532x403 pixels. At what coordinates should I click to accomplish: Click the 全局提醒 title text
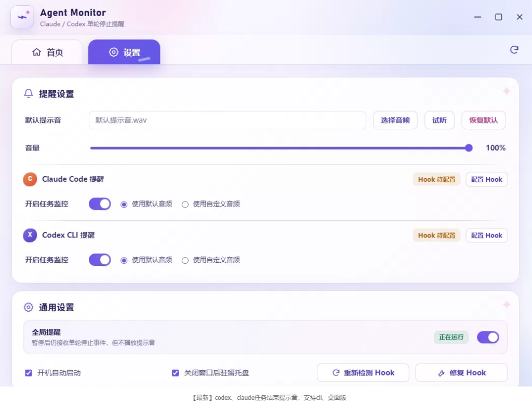[x=46, y=332]
